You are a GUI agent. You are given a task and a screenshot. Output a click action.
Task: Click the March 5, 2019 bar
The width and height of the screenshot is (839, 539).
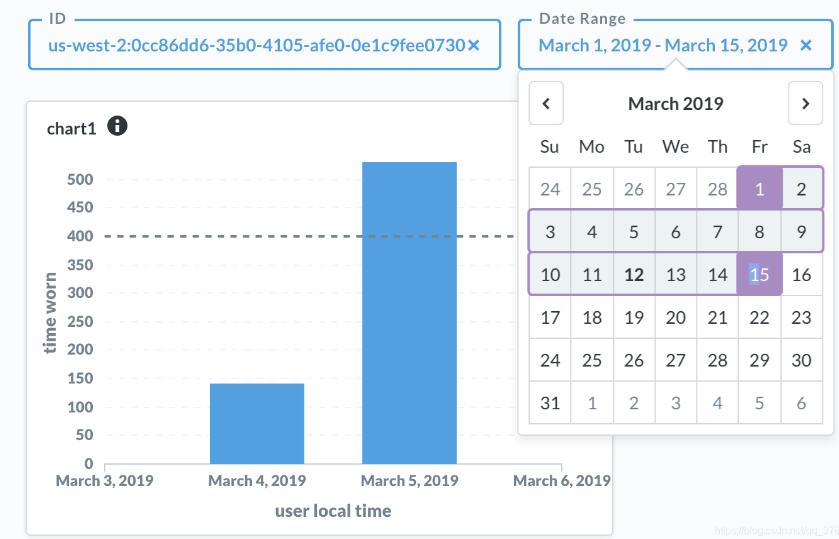[409, 312]
